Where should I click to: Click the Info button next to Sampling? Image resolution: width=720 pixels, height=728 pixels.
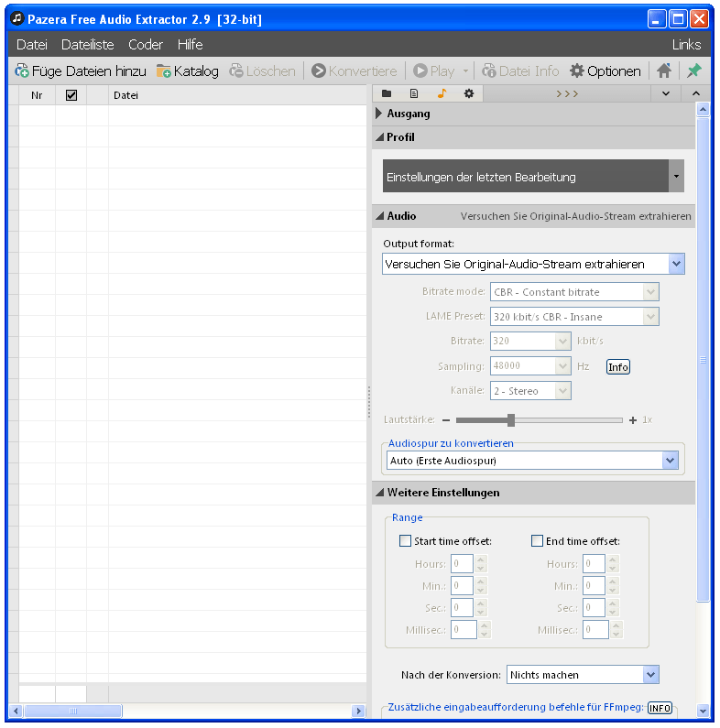point(617,367)
